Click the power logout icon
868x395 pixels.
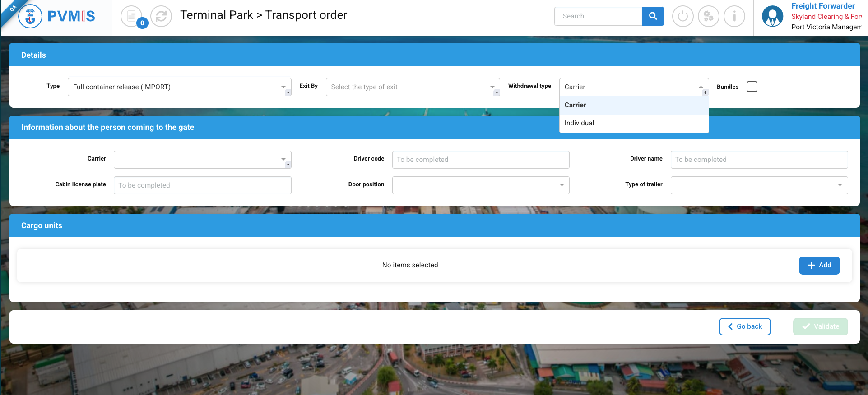(x=682, y=17)
